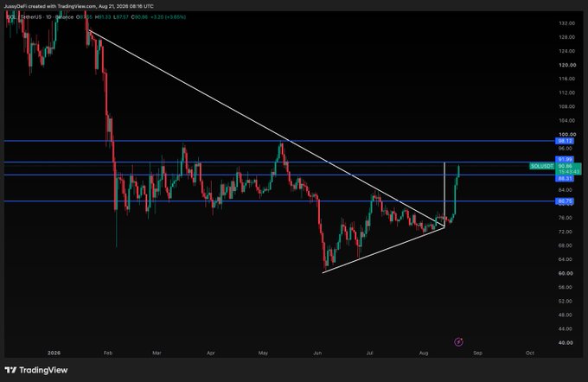Click the +3.20 (+3.65%) change value
Viewport: 588px width, 382px height.
(x=169, y=17)
